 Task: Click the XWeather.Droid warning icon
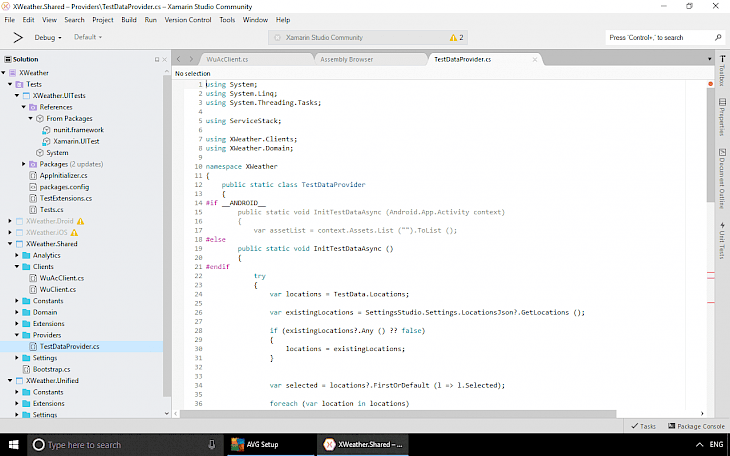point(81,221)
